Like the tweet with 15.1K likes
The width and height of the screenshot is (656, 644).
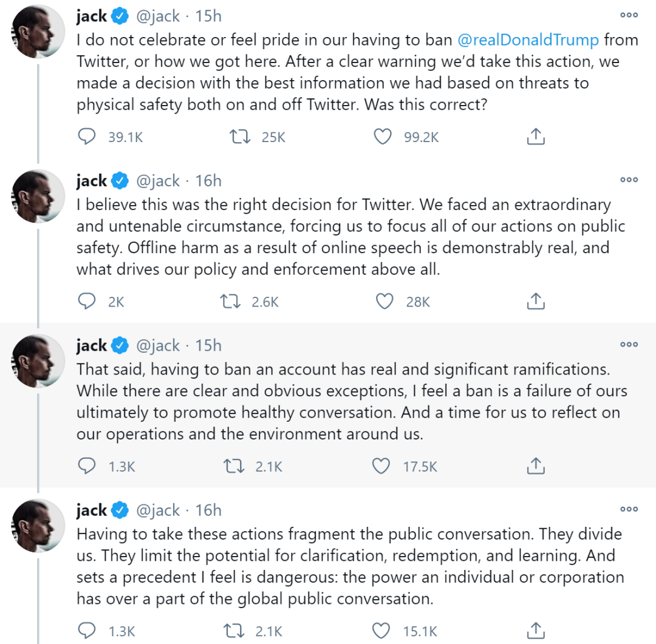coord(381,630)
